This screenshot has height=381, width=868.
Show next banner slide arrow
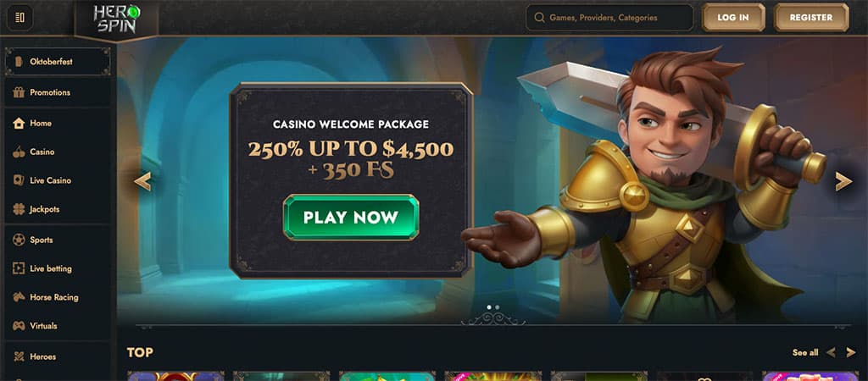(843, 181)
